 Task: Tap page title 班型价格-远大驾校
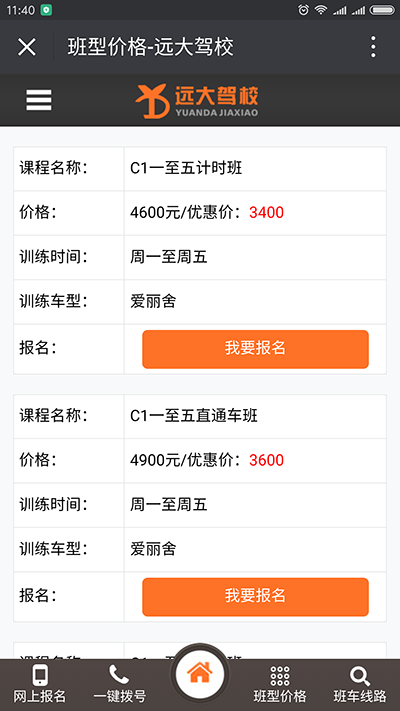(151, 47)
